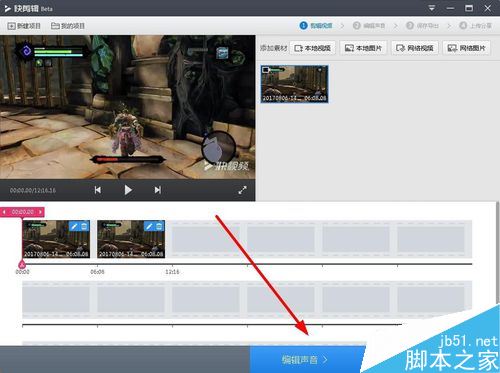The width and height of the screenshot is (500, 373).
Task: Click the 12:16 timeline ruler label
Action: click(172, 272)
